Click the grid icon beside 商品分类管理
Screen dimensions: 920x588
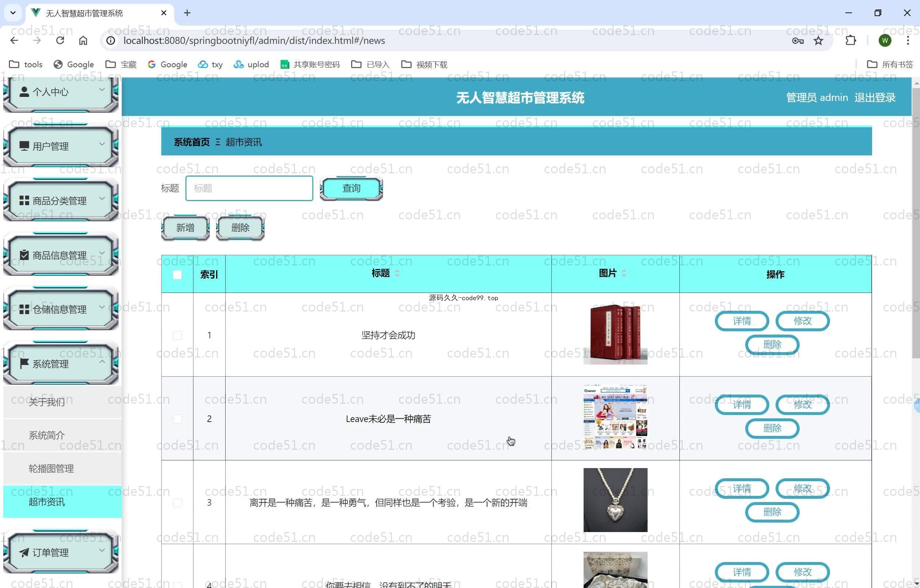tap(24, 201)
